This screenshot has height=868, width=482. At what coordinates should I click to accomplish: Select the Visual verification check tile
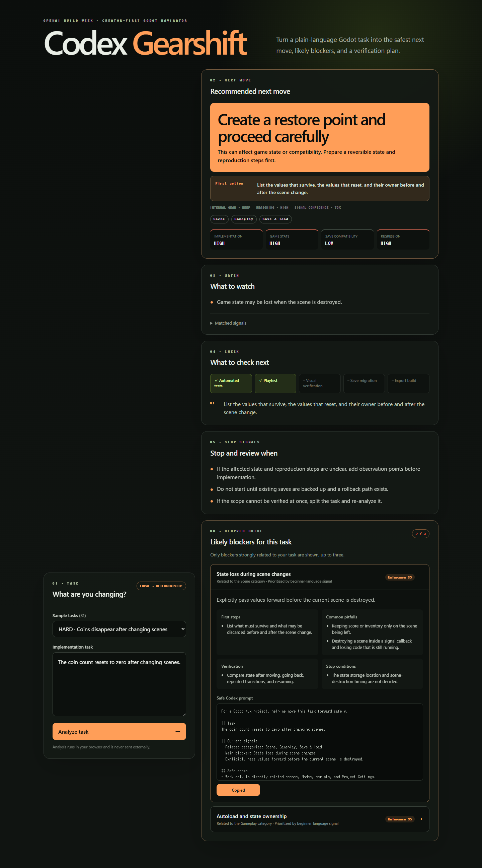320,384
